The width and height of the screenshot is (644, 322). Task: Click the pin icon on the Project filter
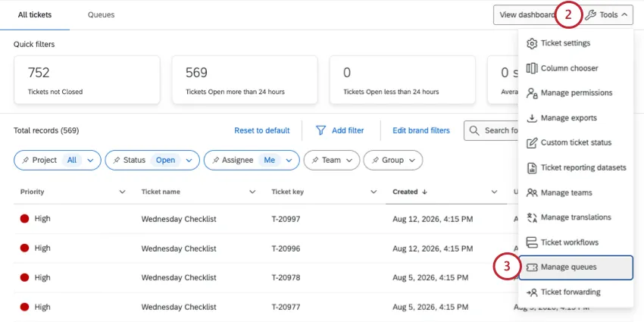click(26, 160)
